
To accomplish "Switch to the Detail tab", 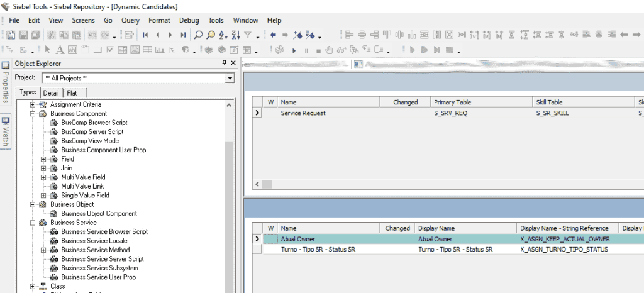I will point(51,93).
